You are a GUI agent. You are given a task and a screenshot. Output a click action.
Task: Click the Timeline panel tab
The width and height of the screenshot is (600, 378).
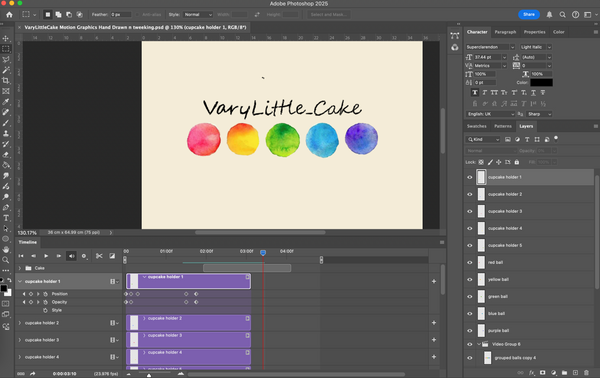pos(28,242)
